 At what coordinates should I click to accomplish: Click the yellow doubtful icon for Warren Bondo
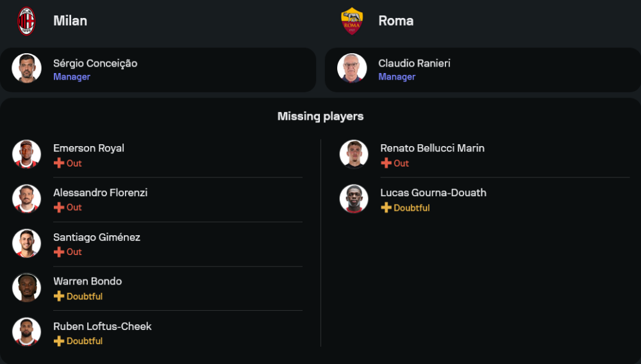pos(59,297)
